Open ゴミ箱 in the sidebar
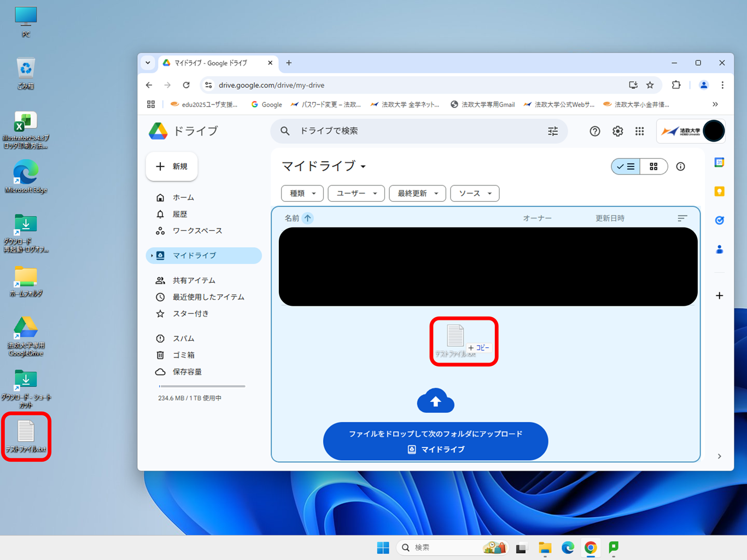The image size is (747, 560). click(x=184, y=355)
